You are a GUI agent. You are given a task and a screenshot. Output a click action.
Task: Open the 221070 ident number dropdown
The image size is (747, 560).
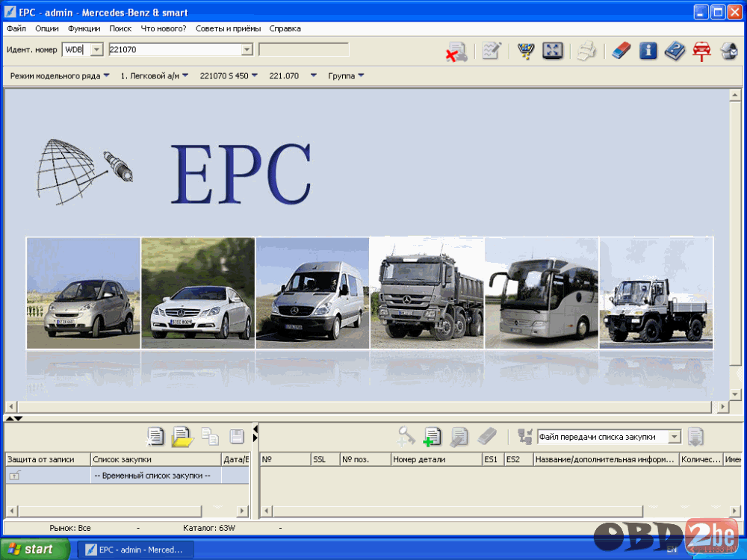click(x=247, y=49)
